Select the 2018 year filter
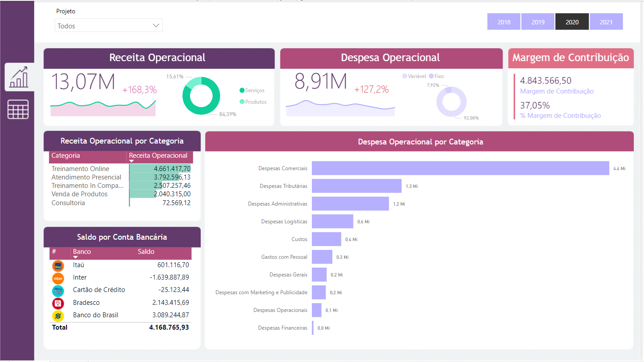 [504, 22]
